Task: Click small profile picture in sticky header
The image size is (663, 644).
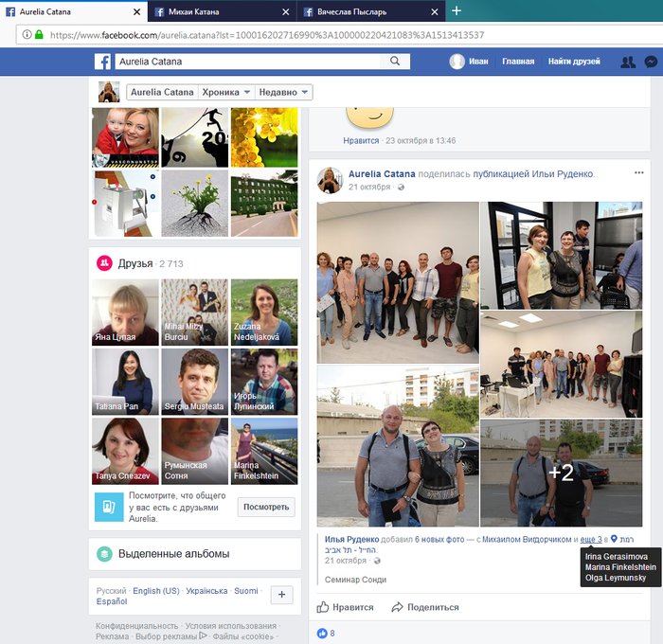Action: click(x=109, y=92)
